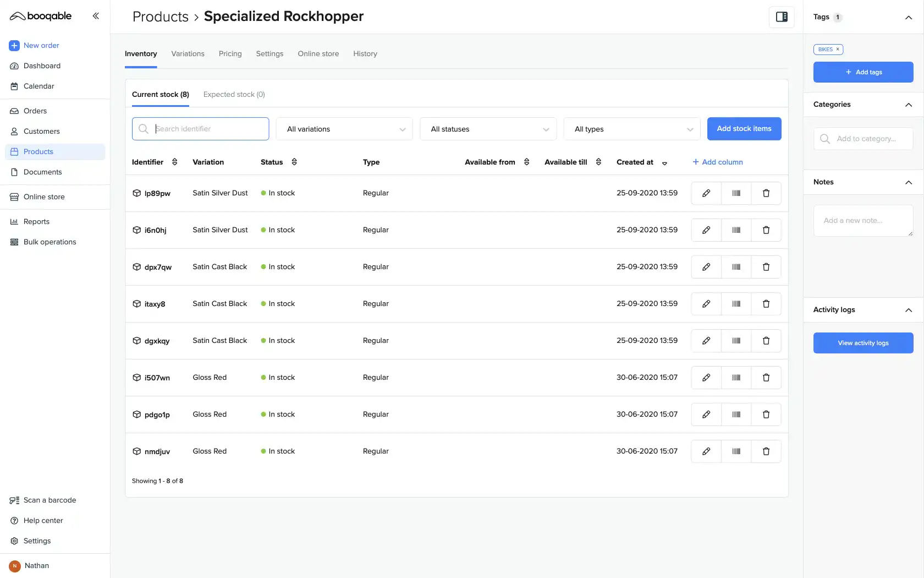
Task: Open Calendar in the sidebar
Action: 38,86
